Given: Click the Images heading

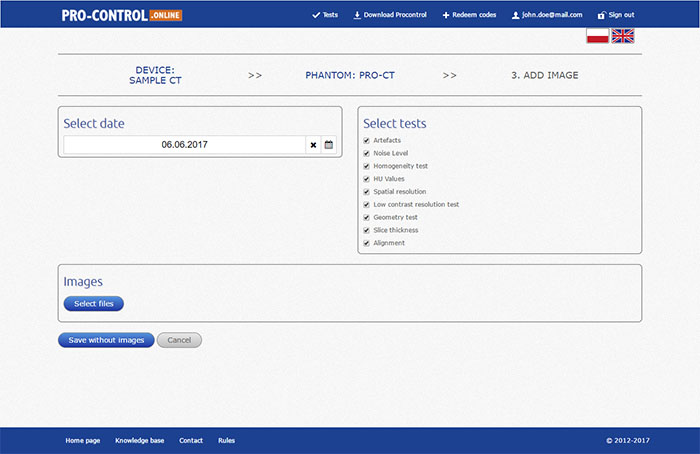Looking at the screenshot, I should [83, 282].
